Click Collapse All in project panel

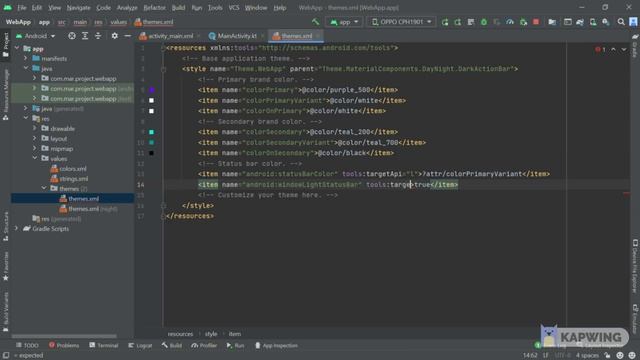(x=98, y=36)
